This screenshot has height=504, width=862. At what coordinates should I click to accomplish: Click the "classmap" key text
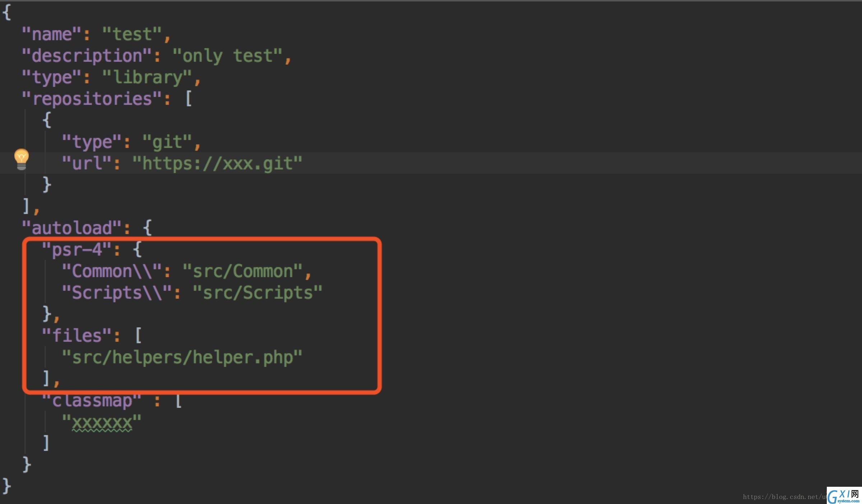(x=92, y=401)
